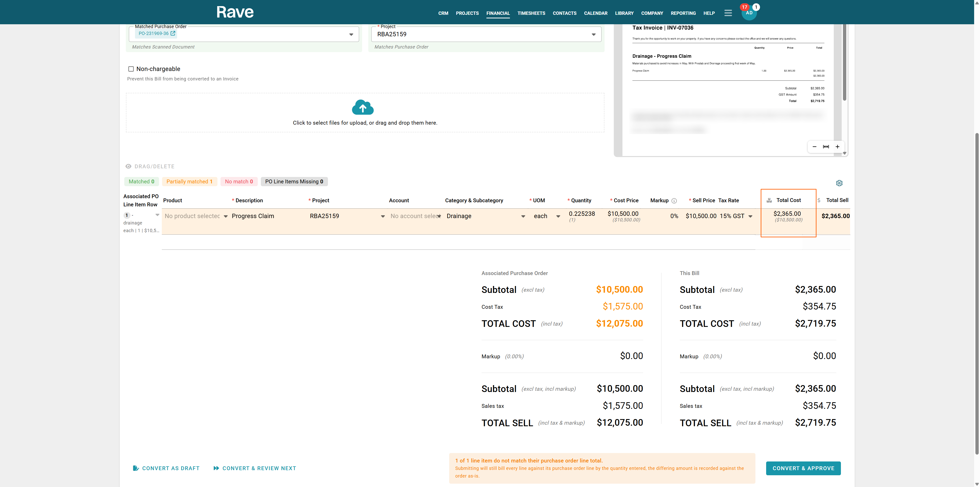
Task: Open the CRM menu
Action: coord(443,13)
